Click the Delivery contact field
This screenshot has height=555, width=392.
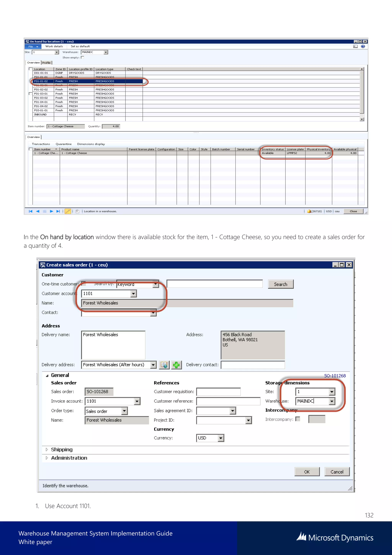click(253, 365)
